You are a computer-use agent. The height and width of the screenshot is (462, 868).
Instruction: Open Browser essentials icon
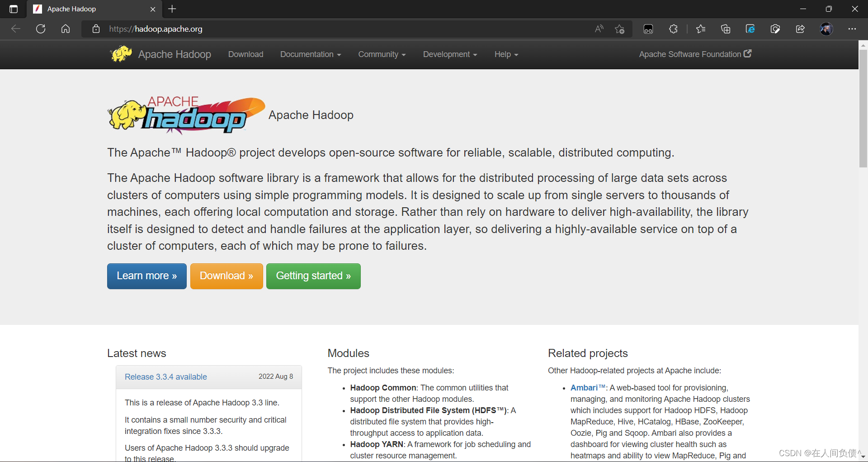click(x=775, y=29)
